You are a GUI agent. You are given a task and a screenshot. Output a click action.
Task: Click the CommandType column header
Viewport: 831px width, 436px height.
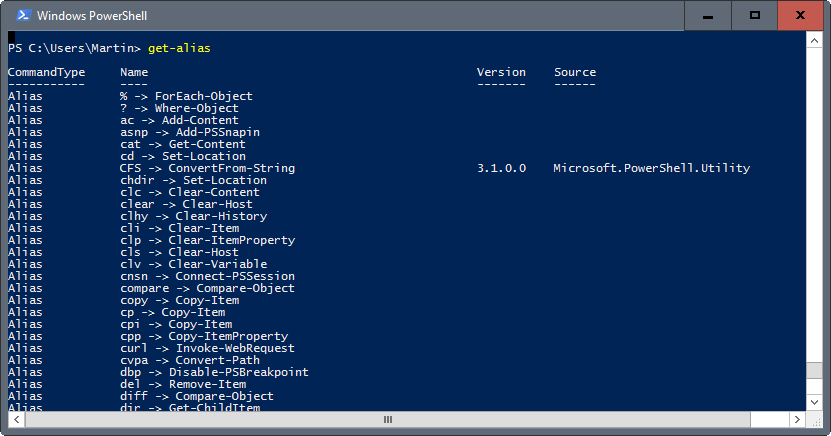pos(47,72)
